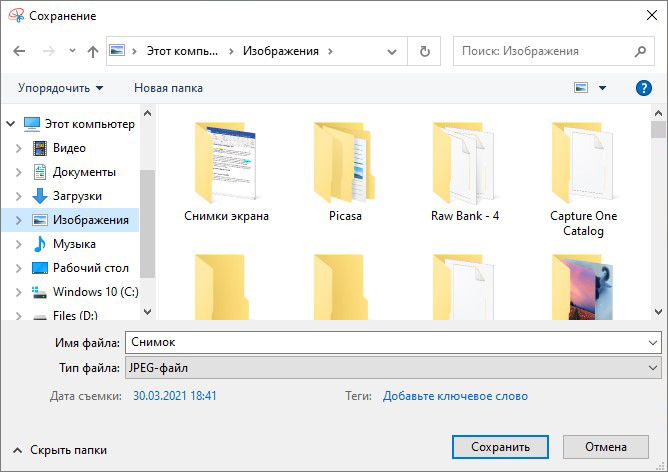This screenshot has width=668, height=472.
Task: Open the Help question mark icon
Action: pos(644,88)
